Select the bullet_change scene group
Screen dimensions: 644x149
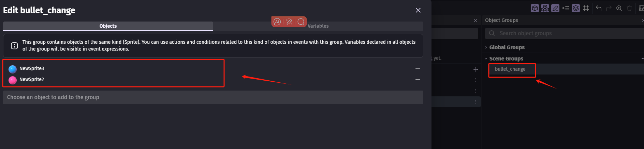510,69
